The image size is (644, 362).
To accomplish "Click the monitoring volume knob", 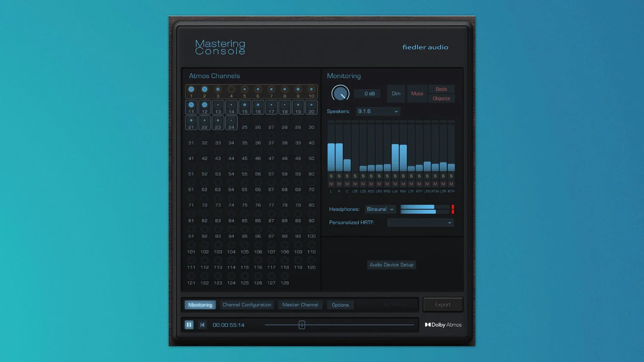I will [x=340, y=93].
